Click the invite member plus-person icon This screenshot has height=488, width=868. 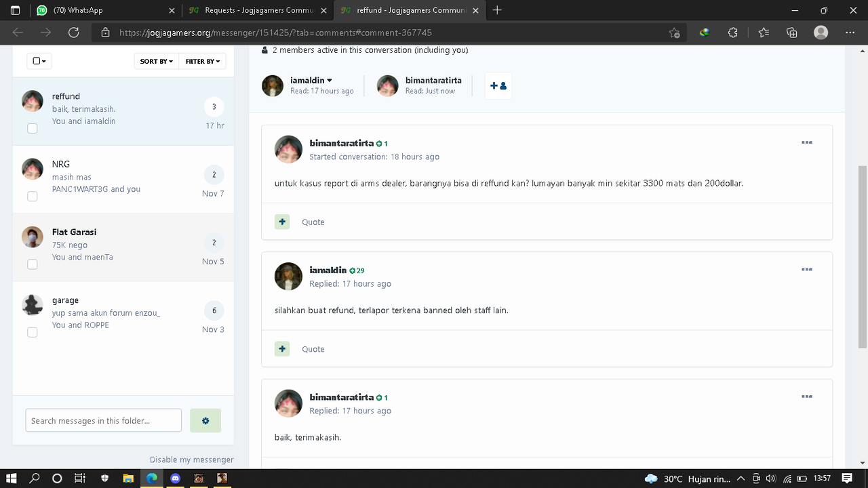(x=498, y=86)
